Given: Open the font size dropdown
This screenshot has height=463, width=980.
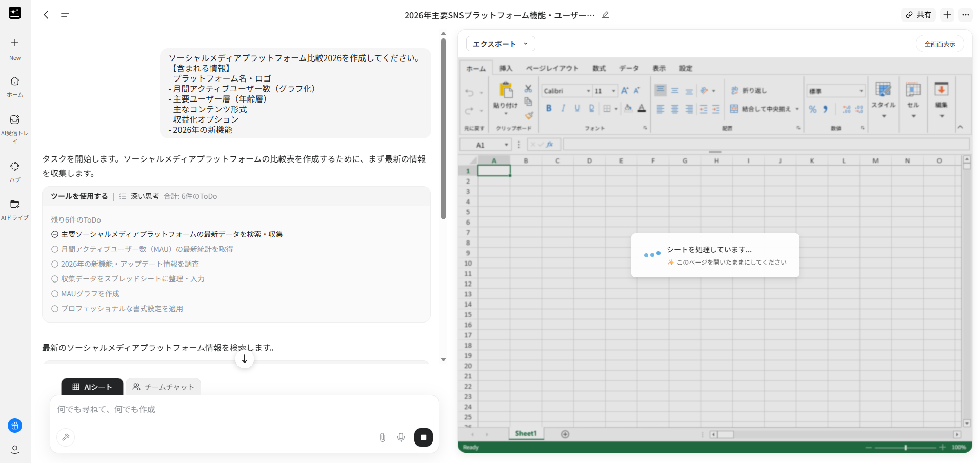Looking at the screenshot, I should tap(613, 91).
